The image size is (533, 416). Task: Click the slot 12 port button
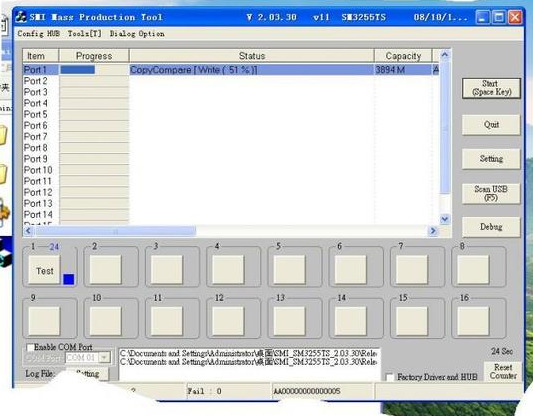[228, 321]
